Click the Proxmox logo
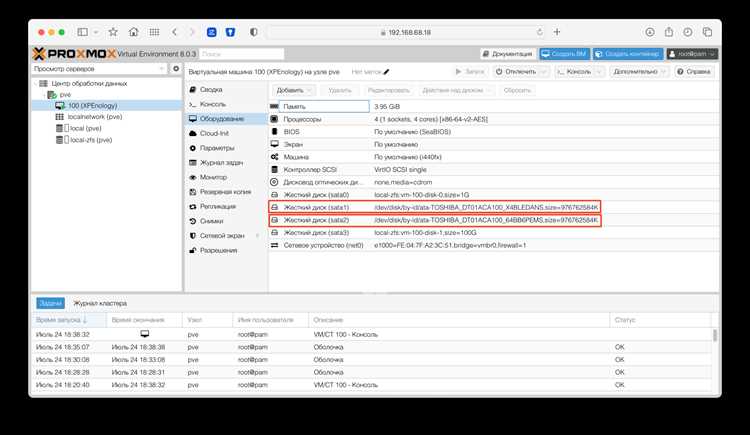Image resolution: width=750 pixels, height=435 pixels. (x=74, y=54)
